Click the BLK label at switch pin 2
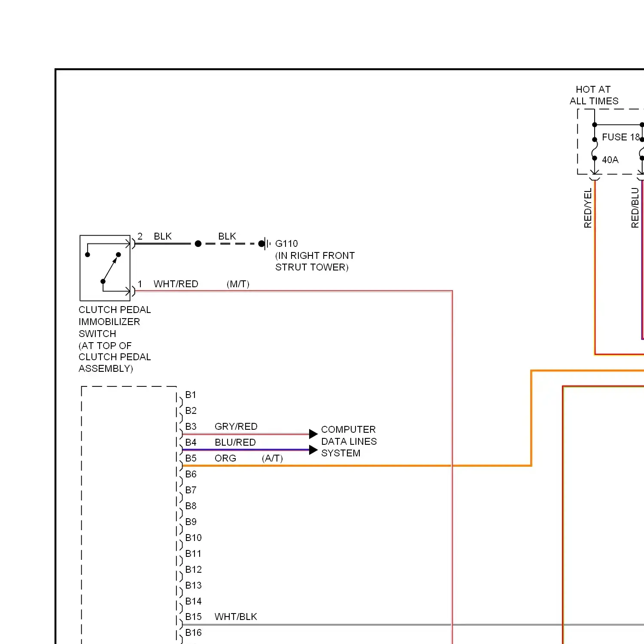 [163, 236]
